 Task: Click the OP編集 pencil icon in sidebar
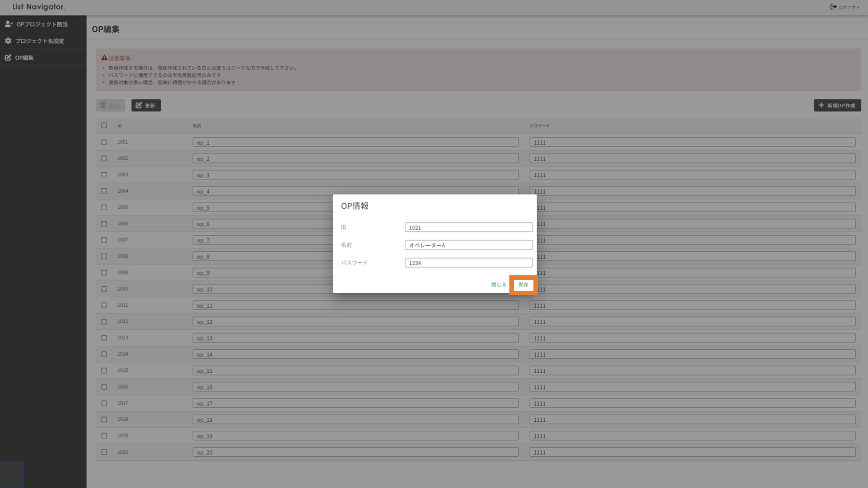[x=8, y=58]
